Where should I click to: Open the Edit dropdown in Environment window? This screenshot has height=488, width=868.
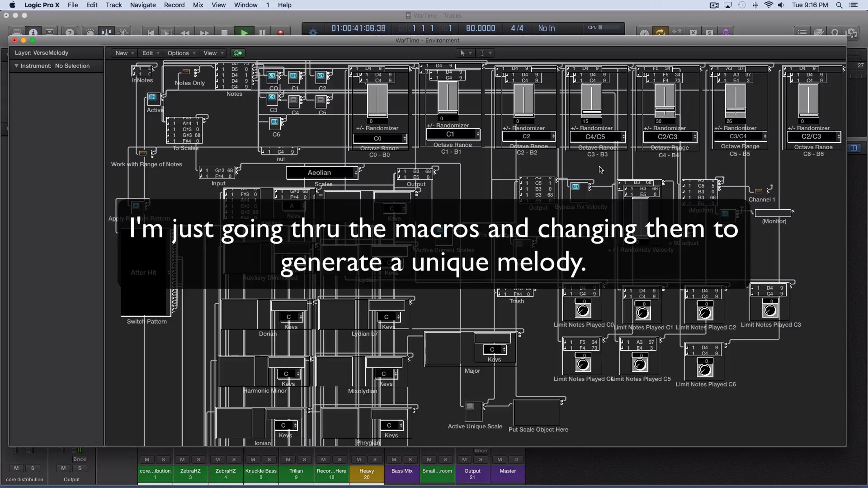pyautogui.click(x=150, y=53)
